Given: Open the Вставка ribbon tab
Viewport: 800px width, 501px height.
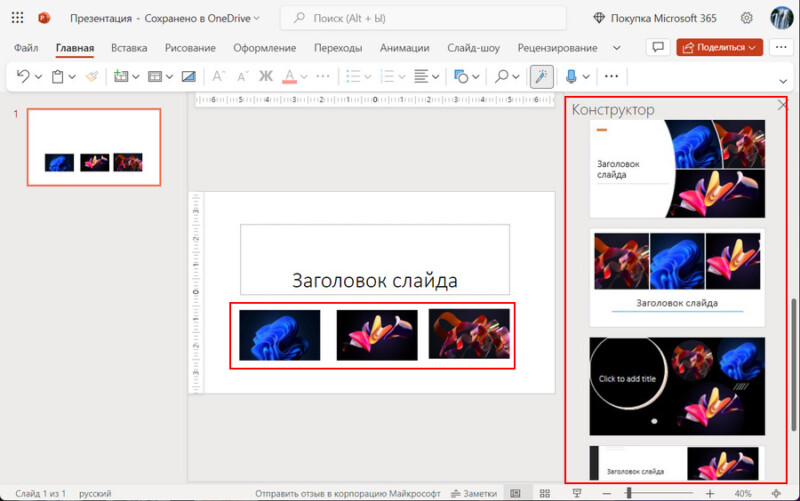Looking at the screenshot, I should (x=129, y=48).
